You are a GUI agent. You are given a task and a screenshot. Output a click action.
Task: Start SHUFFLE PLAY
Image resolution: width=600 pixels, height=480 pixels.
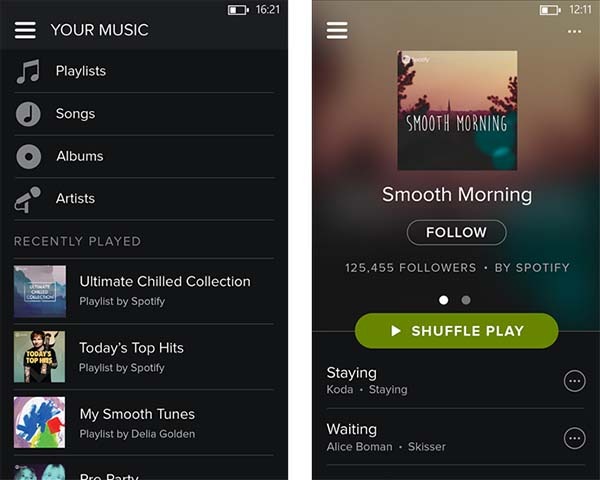coord(457,331)
